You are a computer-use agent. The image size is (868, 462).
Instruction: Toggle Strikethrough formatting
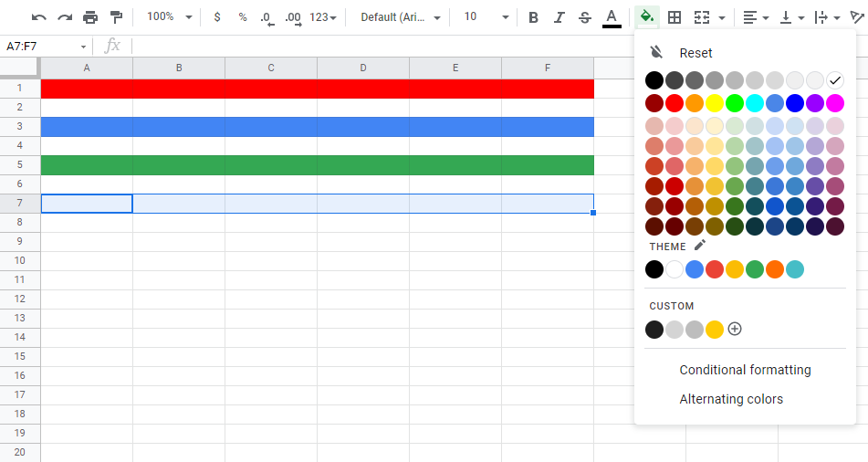pyautogui.click(x=585, y=17)
